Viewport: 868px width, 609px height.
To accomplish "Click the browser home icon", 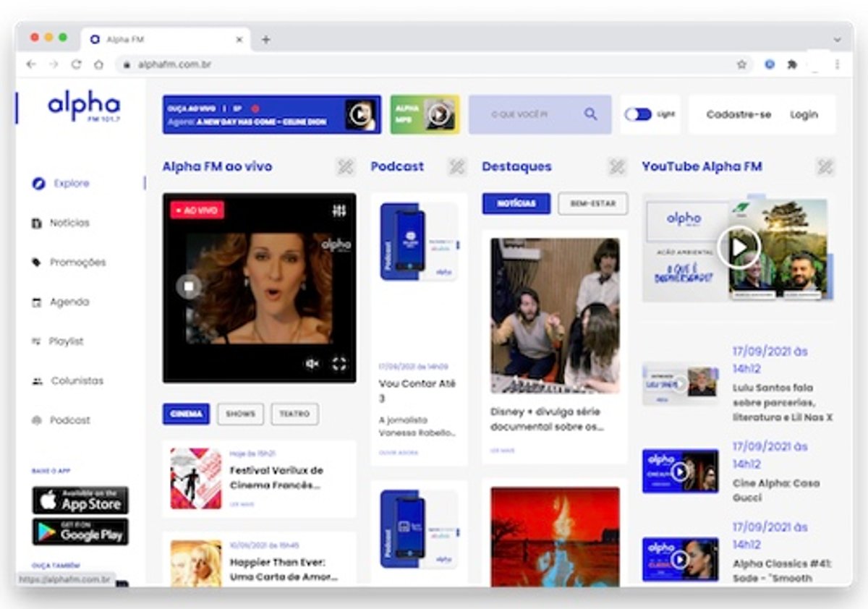I will pyautogui.click(x=99, y=64).
